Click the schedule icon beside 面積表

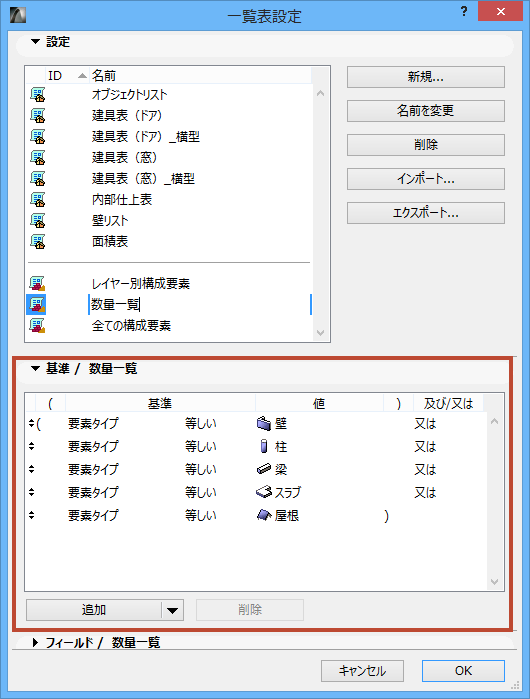coord(37,242)
